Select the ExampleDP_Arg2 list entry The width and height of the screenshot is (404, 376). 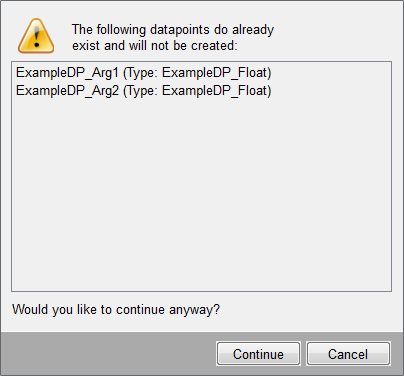[144, 90]
